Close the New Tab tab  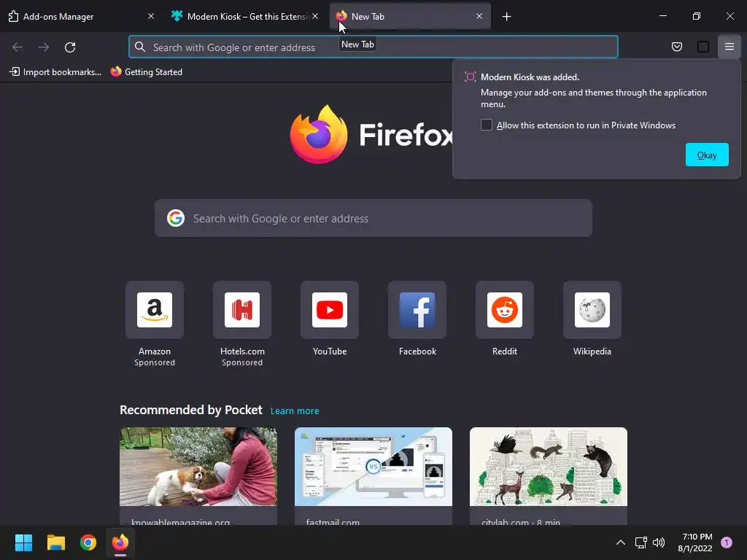(479, 16)
